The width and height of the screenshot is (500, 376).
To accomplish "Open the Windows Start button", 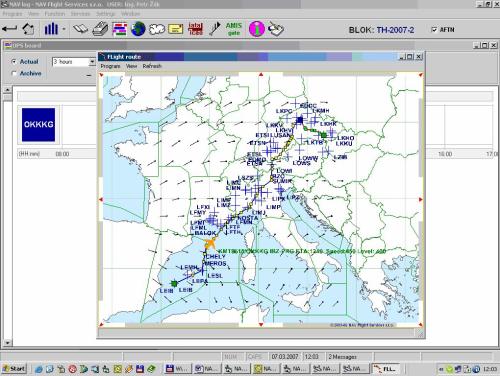I will [x=14, y=369].
